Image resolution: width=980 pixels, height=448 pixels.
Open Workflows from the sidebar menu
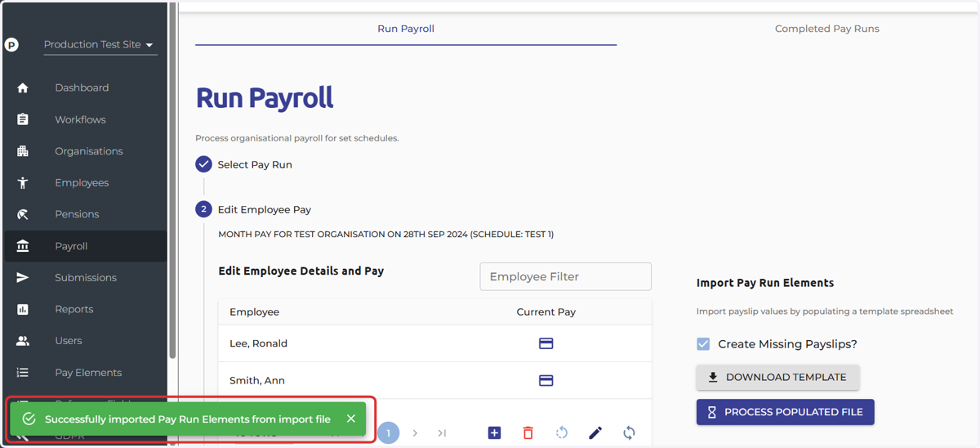[x=80, y=119]
